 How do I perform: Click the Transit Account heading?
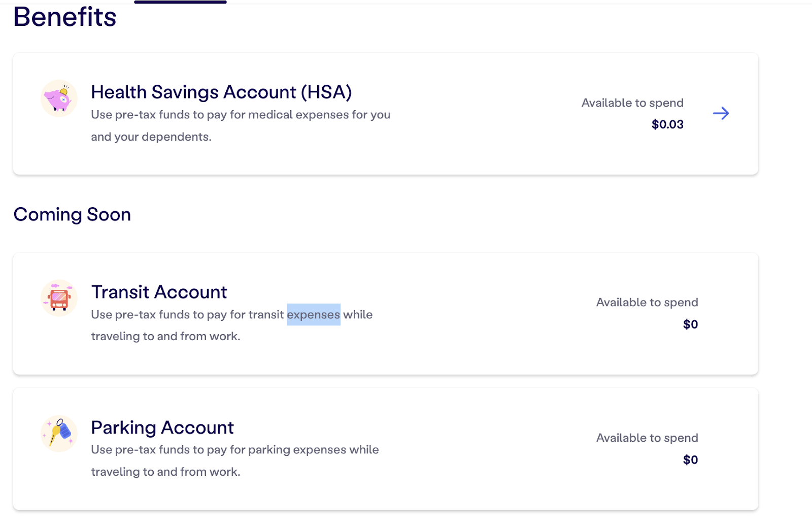pyautogui.click(x=159, y=292)
